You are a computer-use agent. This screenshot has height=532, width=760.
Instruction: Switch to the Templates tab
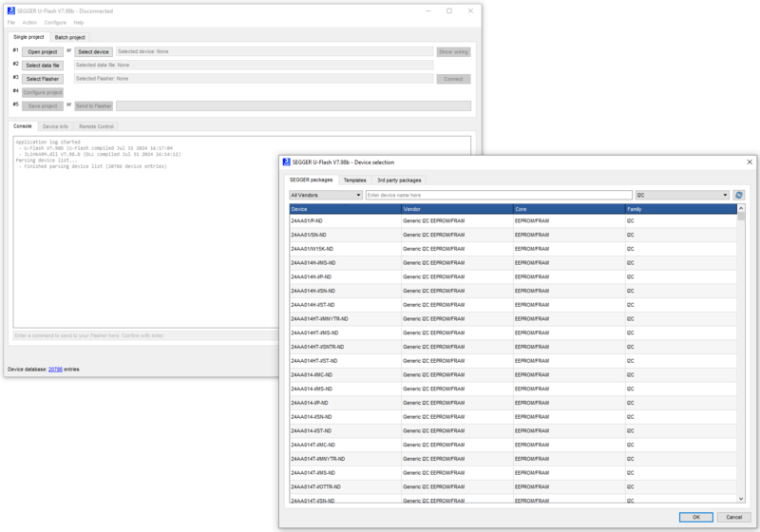tap(354, 180)
